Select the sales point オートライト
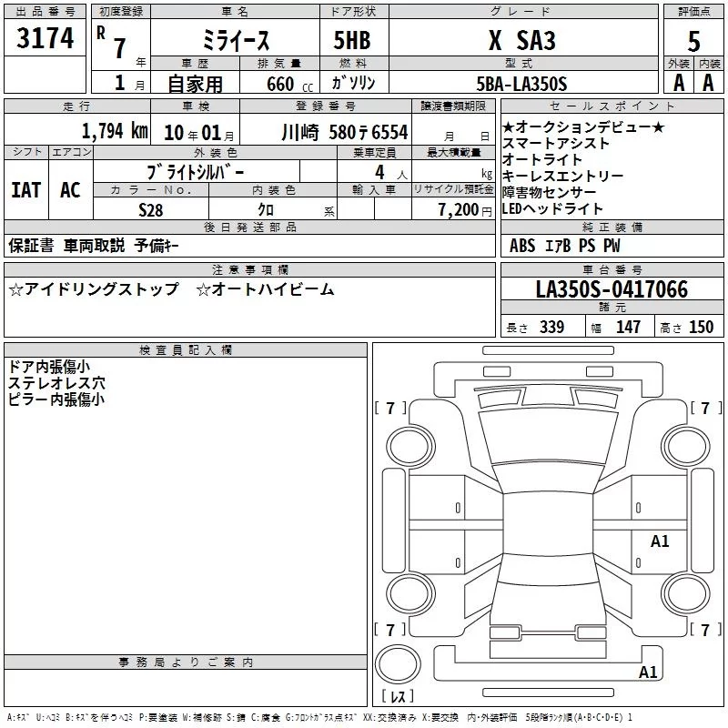Viewport: 728px width, 728px height. (x=541, y=160)
